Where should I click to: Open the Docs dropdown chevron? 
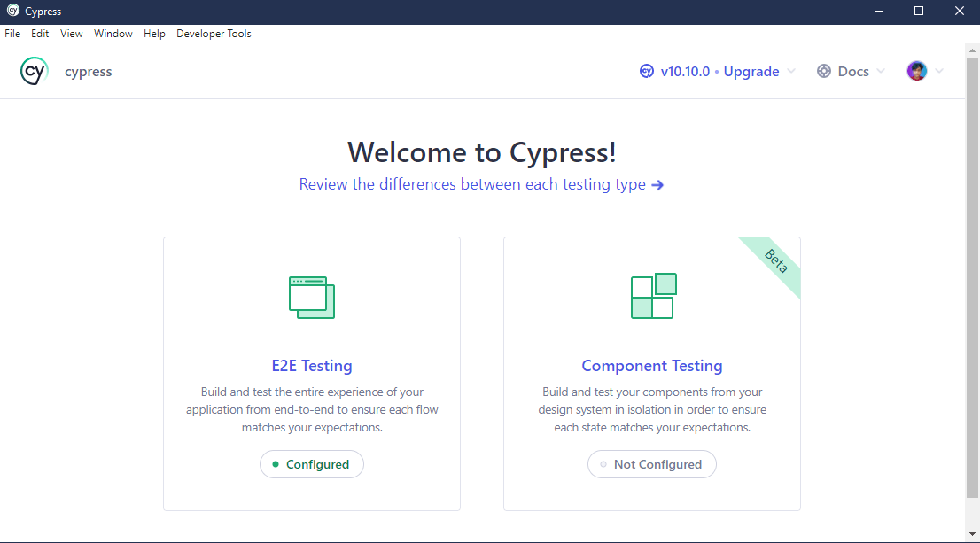point(881,71)
